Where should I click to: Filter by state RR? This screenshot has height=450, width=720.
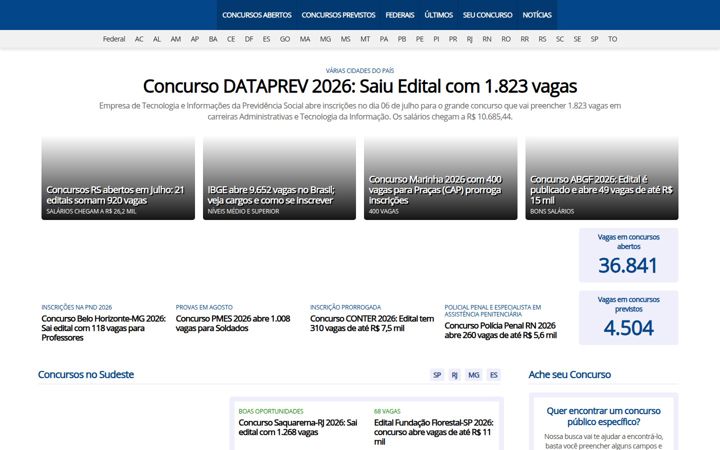525,39
